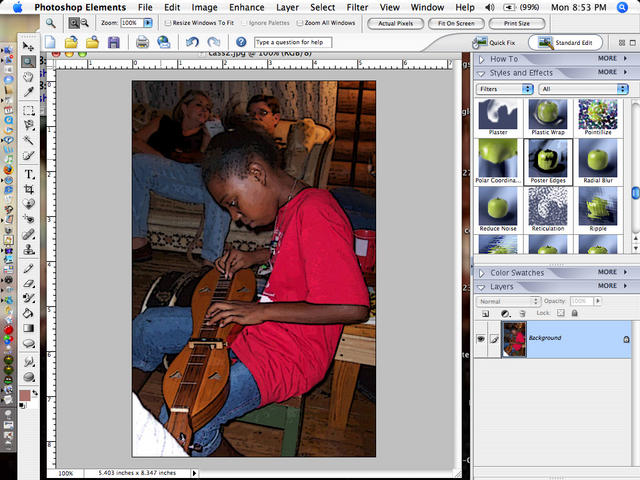The image size is (640, 480).
Task: Select the Hand tool
Action: tap(28, 77)
